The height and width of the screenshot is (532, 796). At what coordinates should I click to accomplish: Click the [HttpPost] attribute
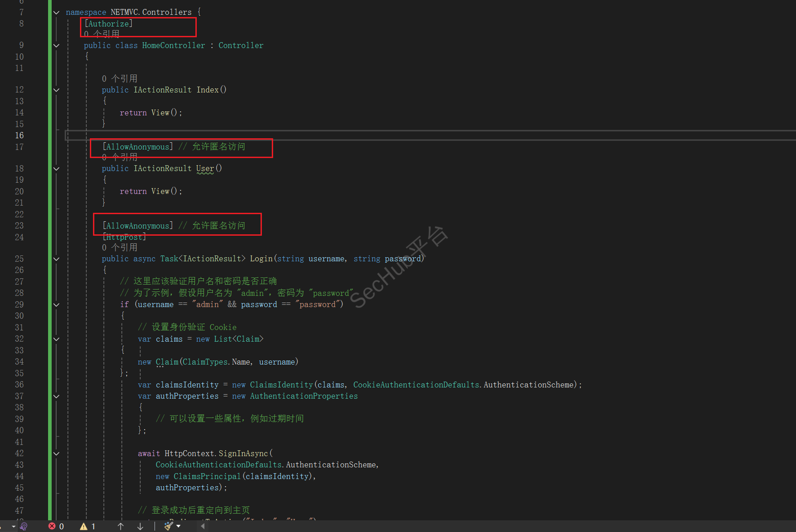tap(124, 237)
